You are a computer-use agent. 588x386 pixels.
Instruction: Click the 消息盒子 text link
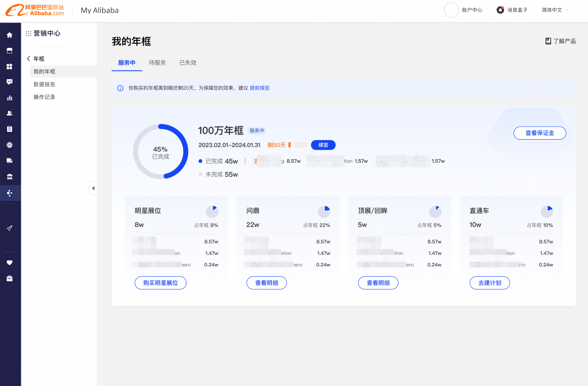518,10
